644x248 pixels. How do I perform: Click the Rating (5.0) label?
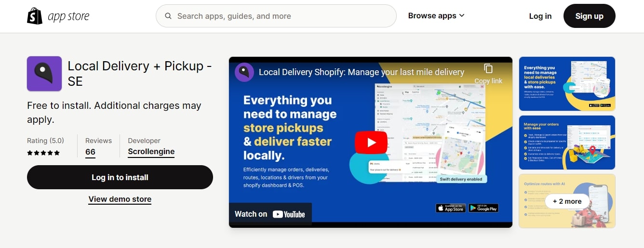tap(45, 141)
